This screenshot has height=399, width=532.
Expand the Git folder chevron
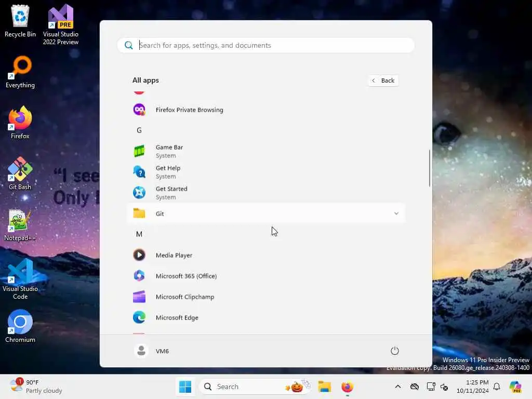point(396,214)
